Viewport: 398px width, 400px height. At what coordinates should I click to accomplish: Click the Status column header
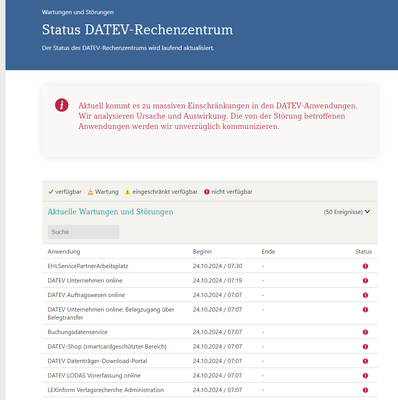(x=363, y=252)
